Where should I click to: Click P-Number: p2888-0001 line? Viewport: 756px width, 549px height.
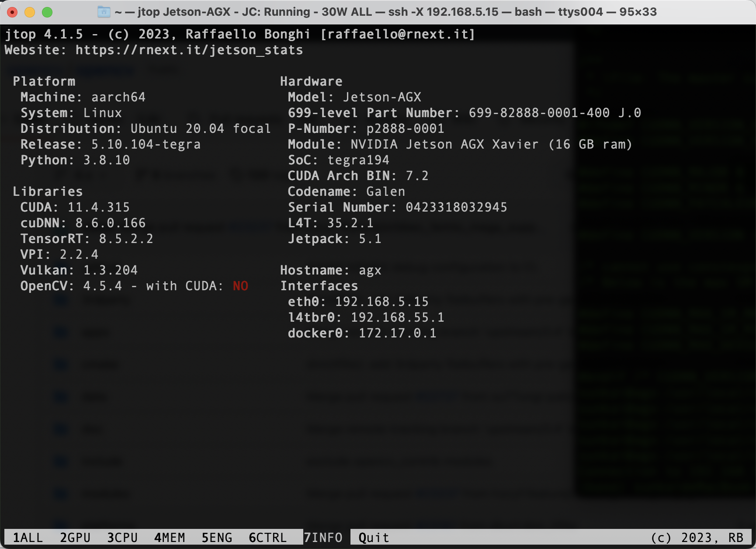[x=366, y=129]
